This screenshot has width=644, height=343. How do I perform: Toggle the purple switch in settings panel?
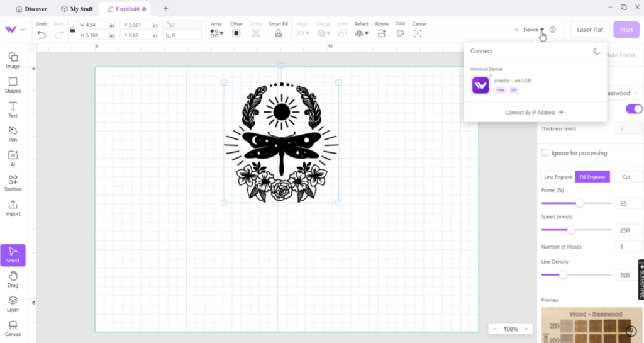(x=633, y=109)
